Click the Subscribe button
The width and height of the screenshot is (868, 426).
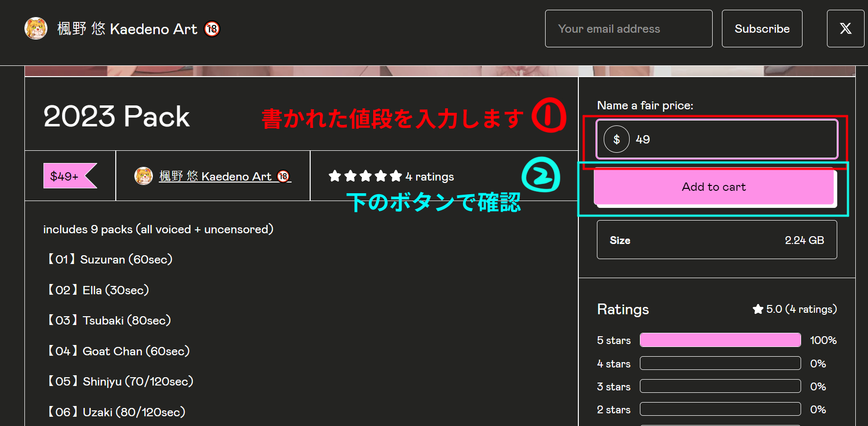tap(762, 28)
